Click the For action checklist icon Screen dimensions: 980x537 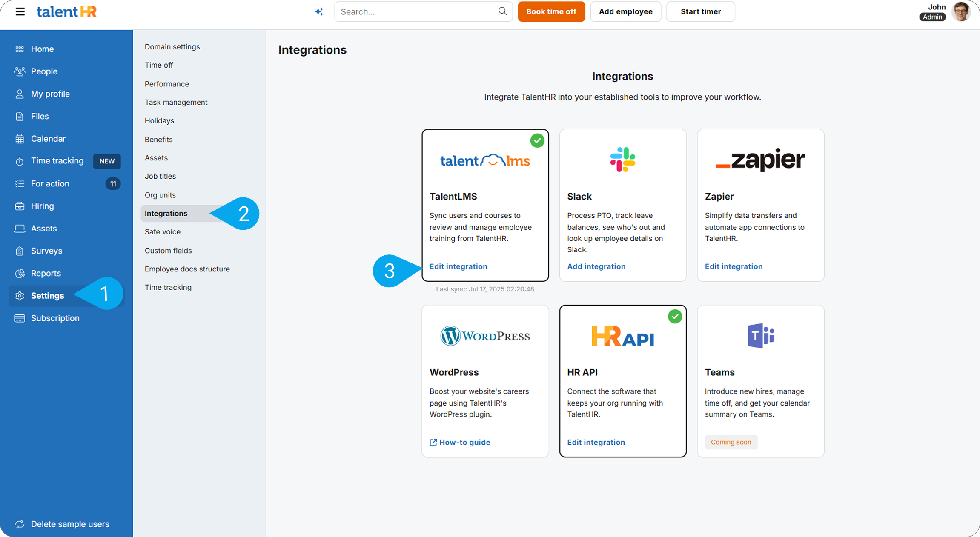20,183
